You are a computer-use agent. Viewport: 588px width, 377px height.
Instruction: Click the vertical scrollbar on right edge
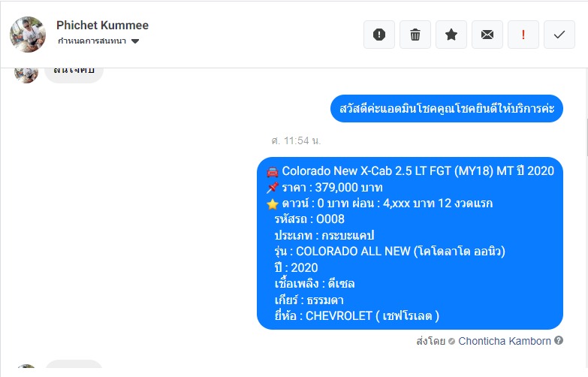click(586, 137)
